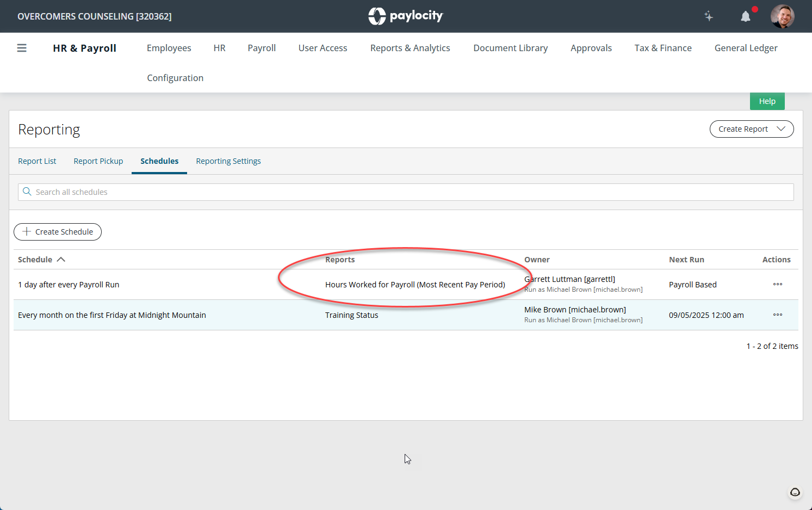Click the Next Run column header
This screenshot has height=510, width=812.
click(x=686, y=260)
